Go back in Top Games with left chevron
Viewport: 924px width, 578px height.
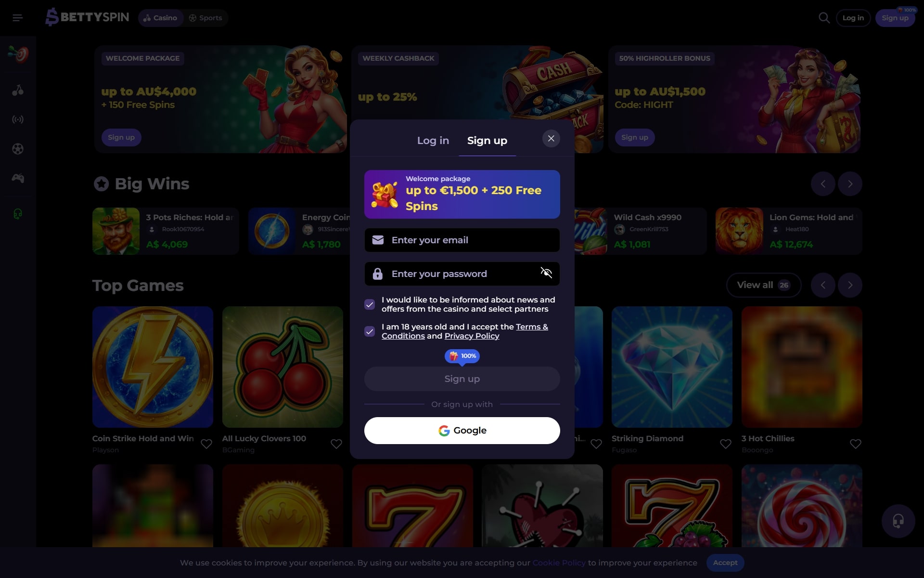click(x=823, y=285)
